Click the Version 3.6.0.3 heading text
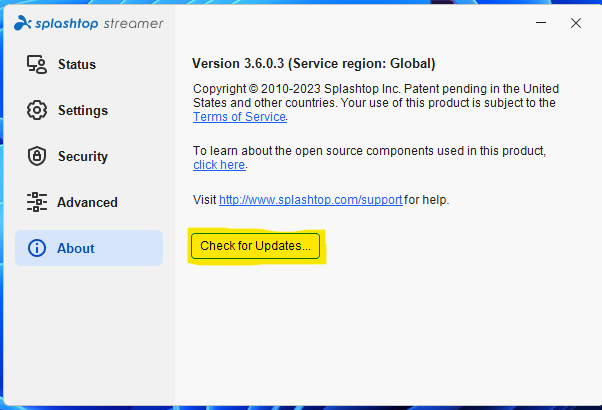 [x=314, y=63]
